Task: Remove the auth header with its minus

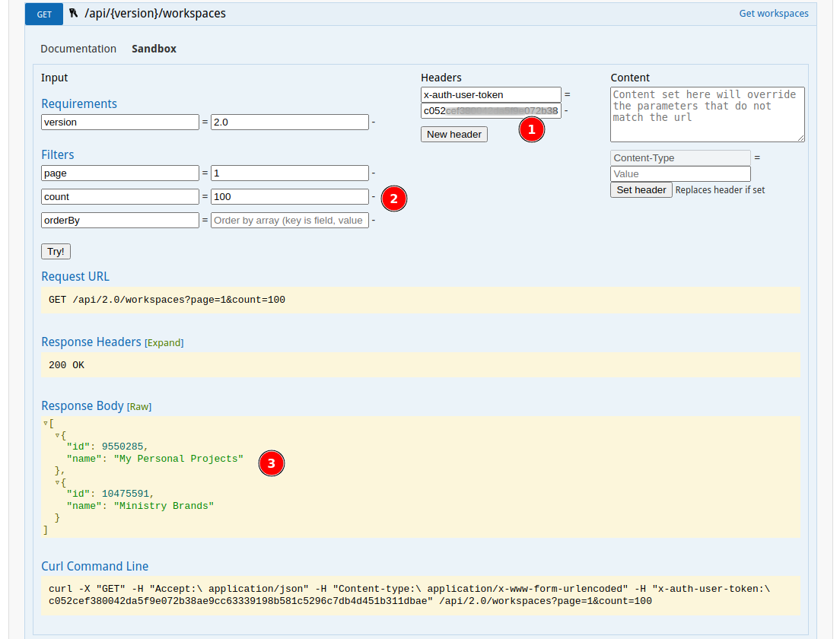Action: click(566, 111)
